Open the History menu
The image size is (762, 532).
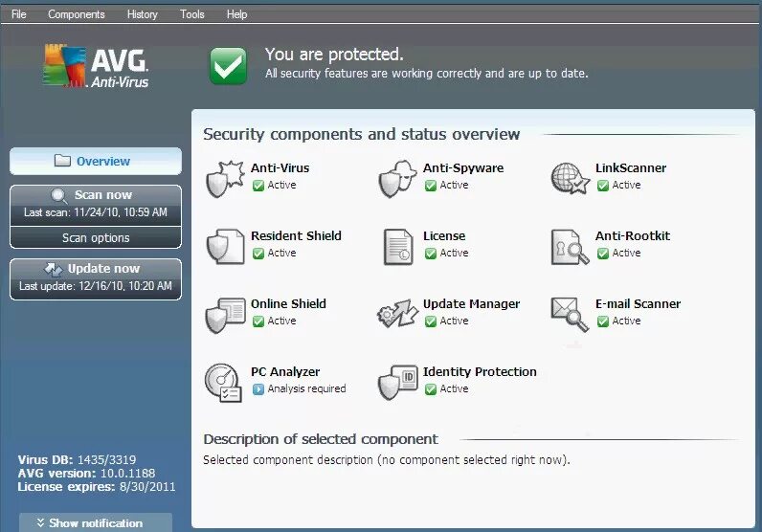click(x=143, y=14)
